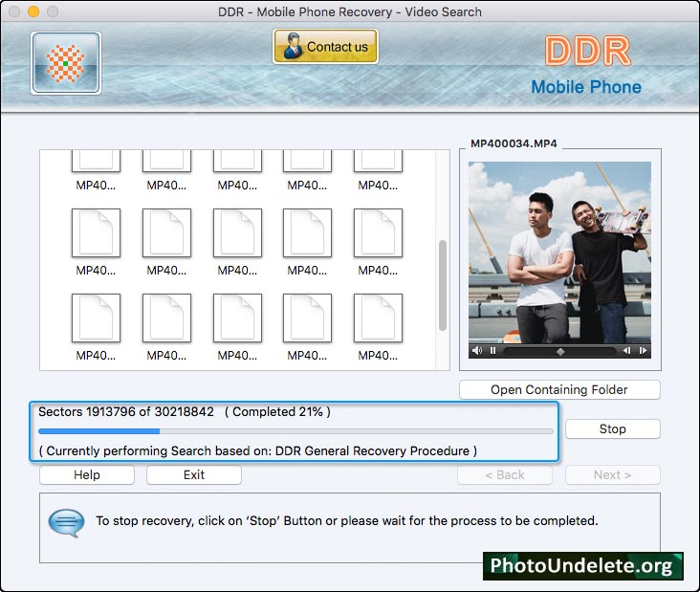Screen dimensions: 700x592
Task: Click the DDR orange checkered logo icon
Action: pos(66,63)
